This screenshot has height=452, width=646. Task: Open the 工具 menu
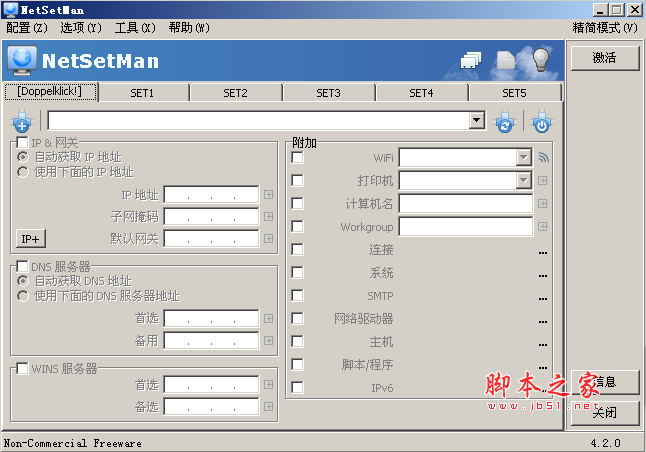point(135,28)
